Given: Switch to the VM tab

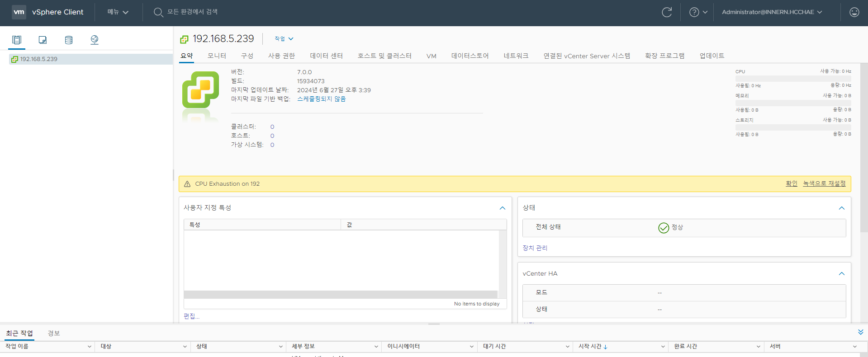Looking at the screenshot, I should pyautogui.click(x=431, y=56).
